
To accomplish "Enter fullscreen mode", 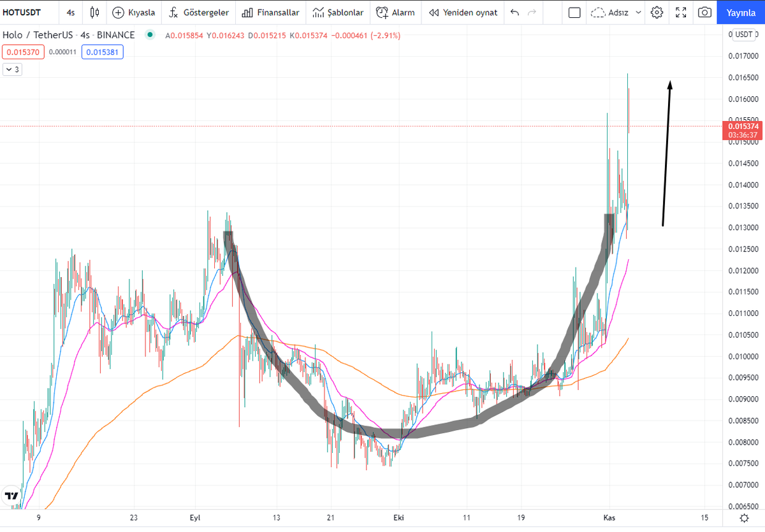I will (x=681, y=12).
